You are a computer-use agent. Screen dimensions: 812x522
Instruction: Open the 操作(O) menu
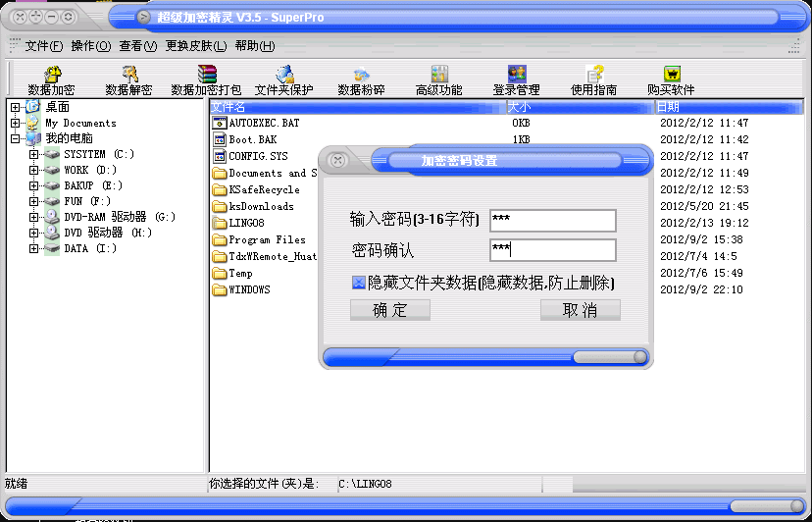click(x=90, y=46)
